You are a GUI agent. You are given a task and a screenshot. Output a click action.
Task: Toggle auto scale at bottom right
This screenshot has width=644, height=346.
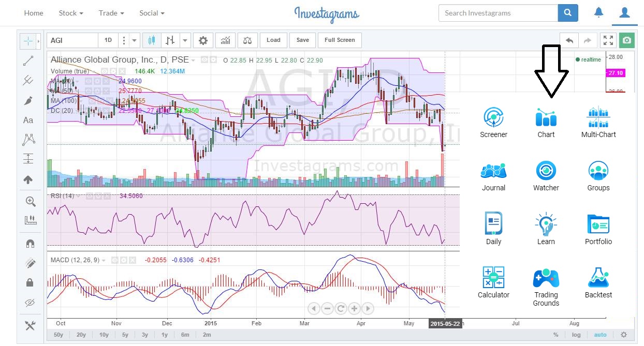point(600,335)
